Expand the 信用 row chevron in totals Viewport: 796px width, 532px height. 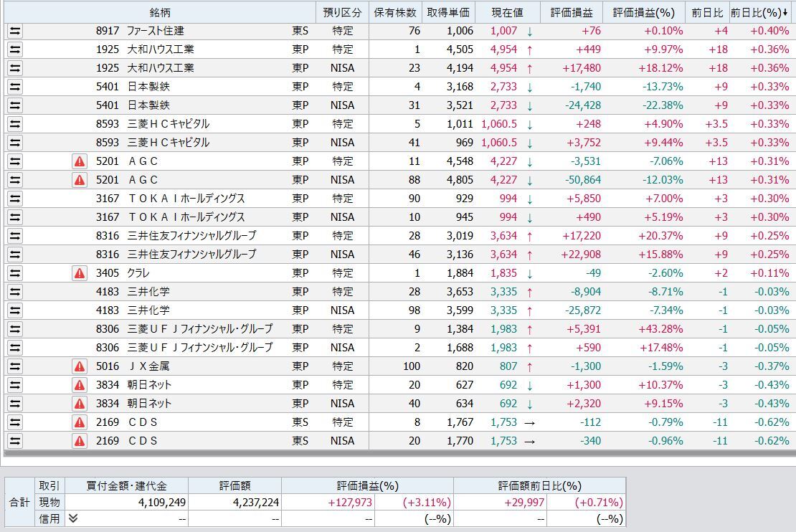pos(73,518)
